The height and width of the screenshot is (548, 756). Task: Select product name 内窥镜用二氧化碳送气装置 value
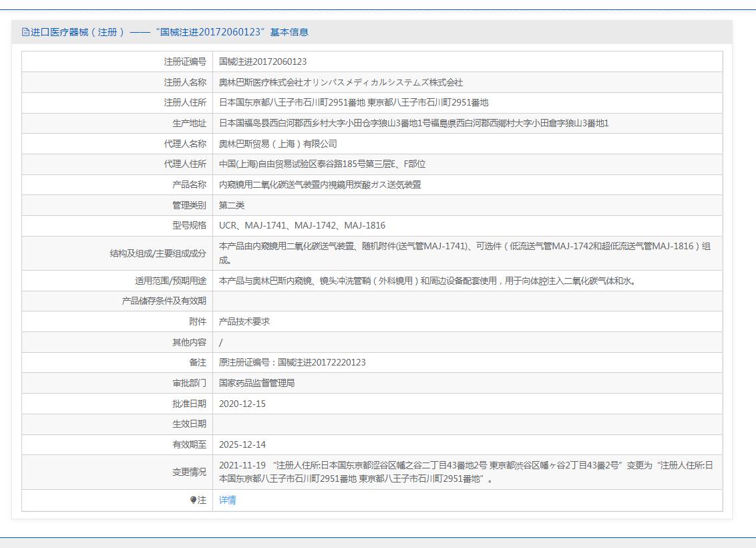click(320, 184)
